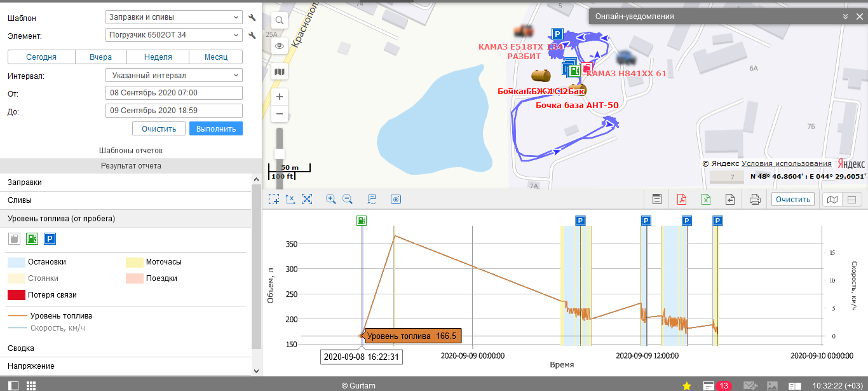
Task: Open the map layers selector icon
Action: click(x=280, y=72)
